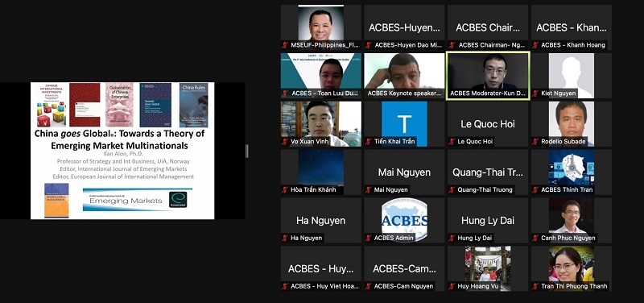
Task: Click muted mic icon beside ACBES Admin
Action: tap(368, 238)
